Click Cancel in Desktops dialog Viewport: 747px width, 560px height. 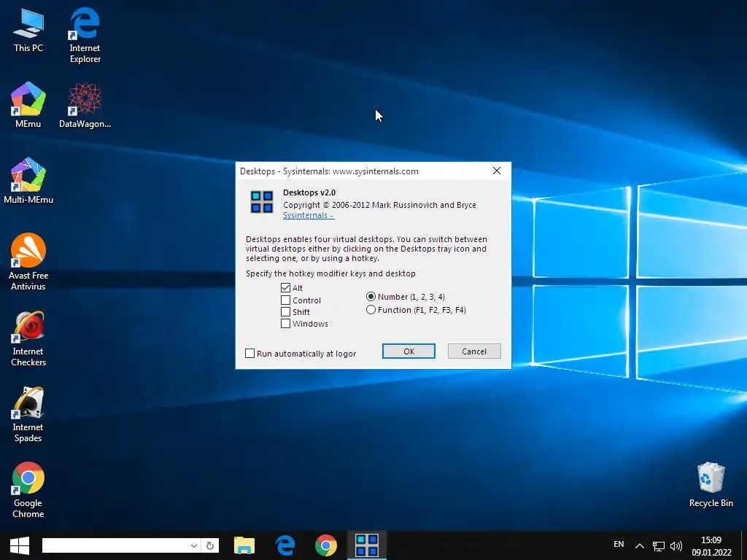point(474,351)
